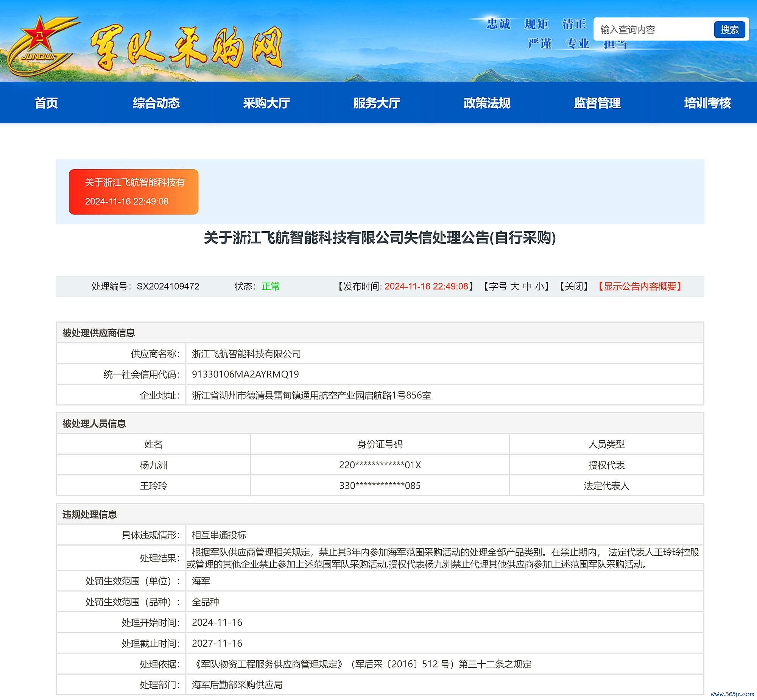
Task: Click the 被处理供应商信息 section header
Action: (380, 333)
